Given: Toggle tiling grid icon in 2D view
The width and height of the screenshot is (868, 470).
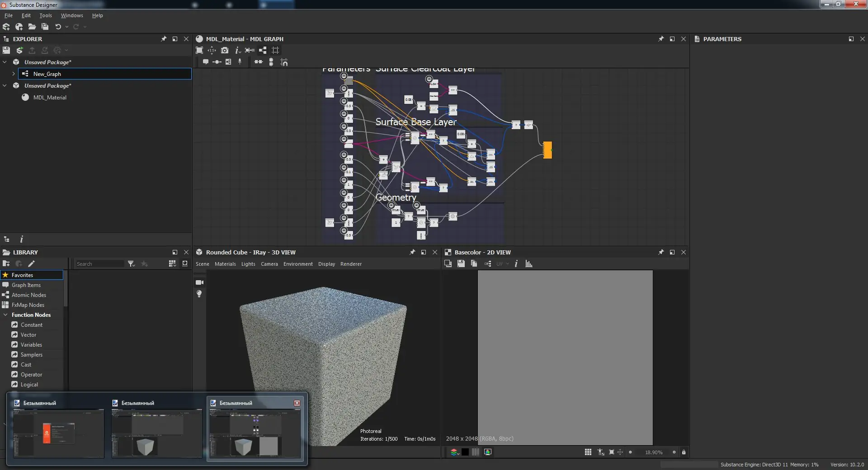Looking at the screenshot, I should click(588, 452).
